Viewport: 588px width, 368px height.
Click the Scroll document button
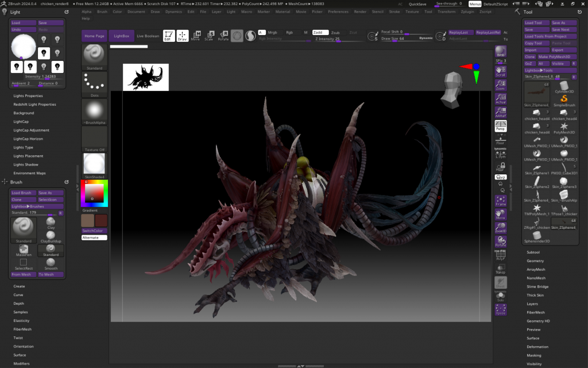[501, 71]
